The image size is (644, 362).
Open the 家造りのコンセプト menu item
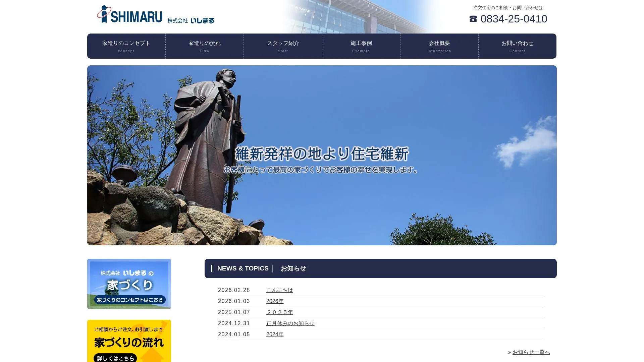(x=126, y=46)
